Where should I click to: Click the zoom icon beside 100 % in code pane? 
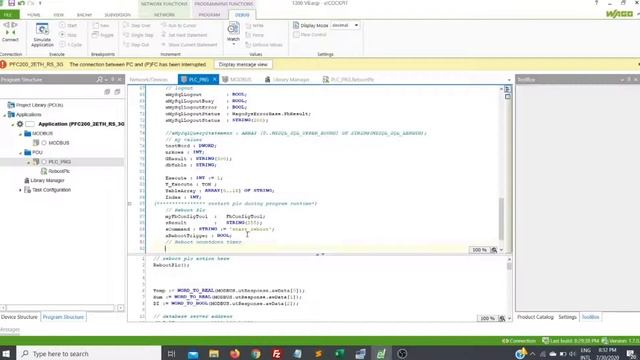[x=502, y=318]
